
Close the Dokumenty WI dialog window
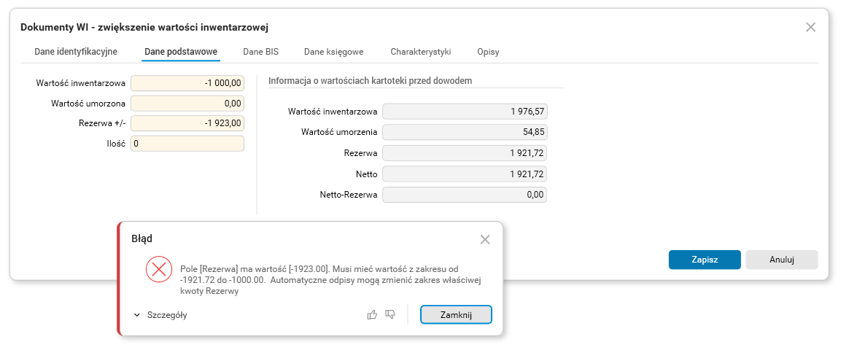click(810, 27)
